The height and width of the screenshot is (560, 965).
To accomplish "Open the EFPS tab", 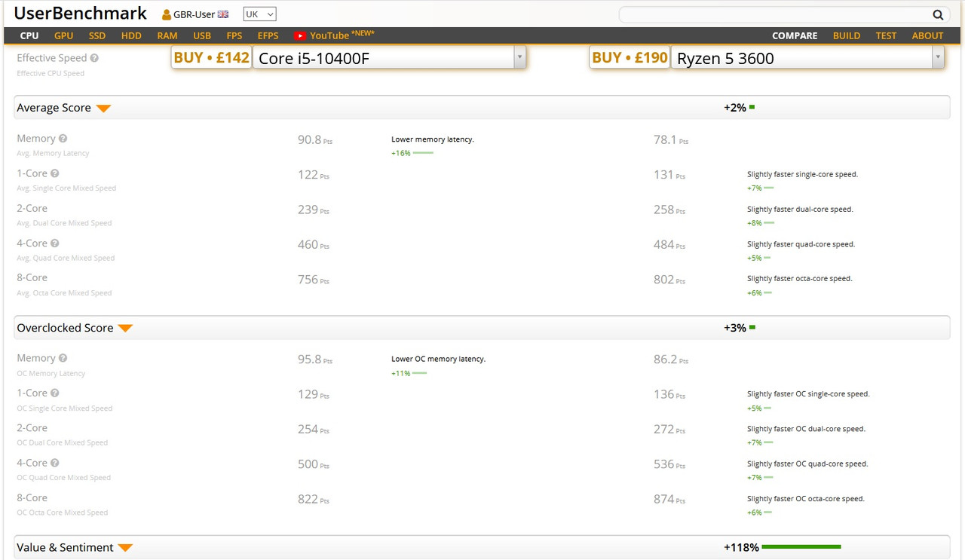I will click(x=268, y=35).
